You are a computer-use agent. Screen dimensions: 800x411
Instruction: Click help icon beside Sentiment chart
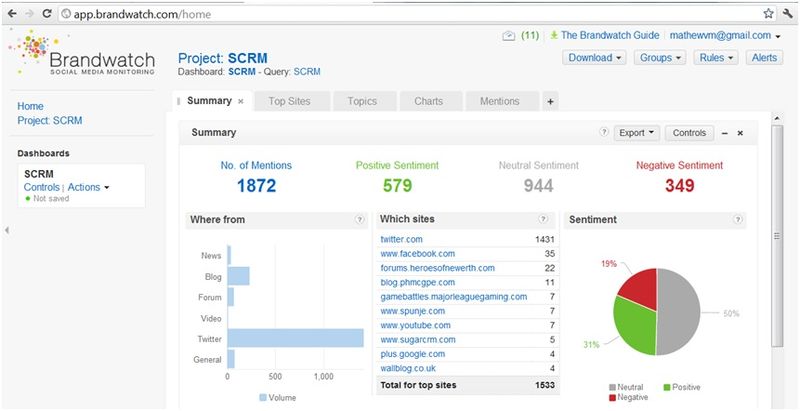click(x=737, y=220)
